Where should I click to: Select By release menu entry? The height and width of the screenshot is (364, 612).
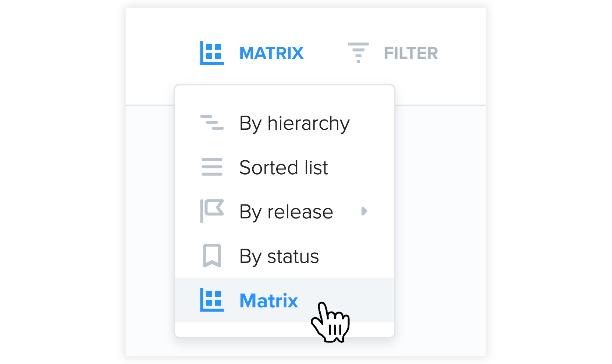pyautogui.click(x=286, y=212)
